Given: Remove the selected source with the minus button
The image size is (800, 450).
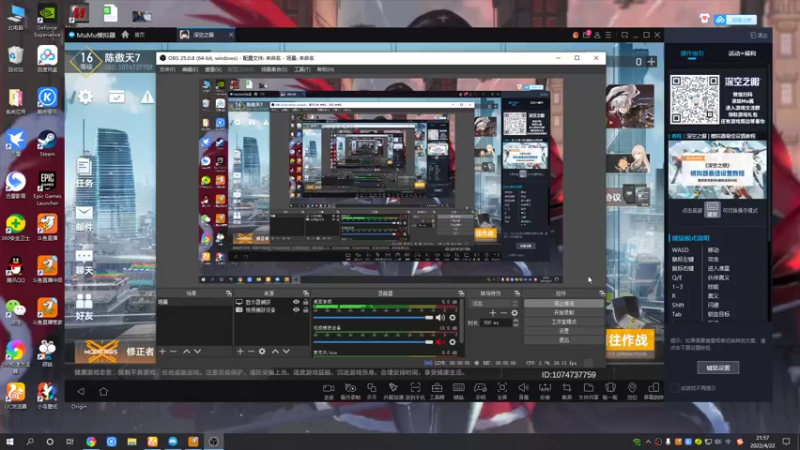Looking at the screenshot, I should pyautogui.click(x=251, y=352).
